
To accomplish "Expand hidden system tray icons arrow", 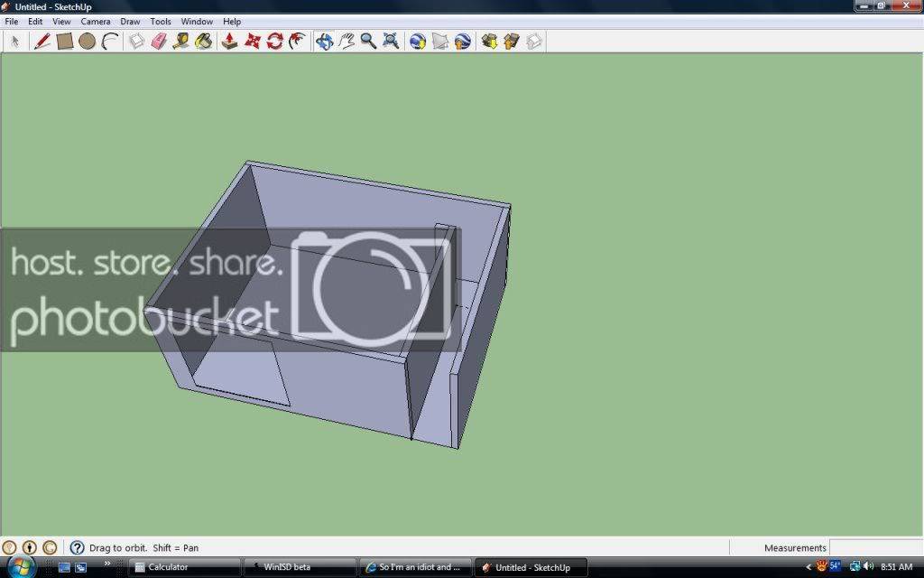I will pyautogui.click(x=808, y=567).
